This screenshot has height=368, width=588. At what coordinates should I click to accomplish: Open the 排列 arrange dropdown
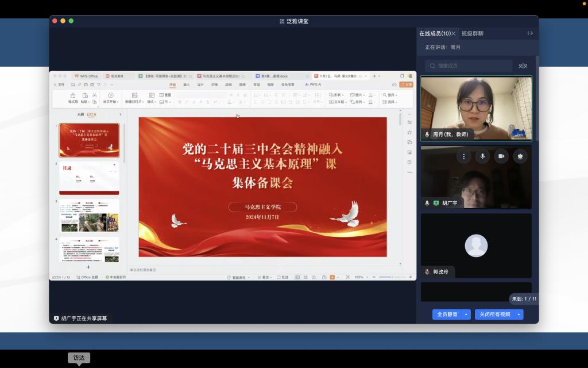pos(357,102)
